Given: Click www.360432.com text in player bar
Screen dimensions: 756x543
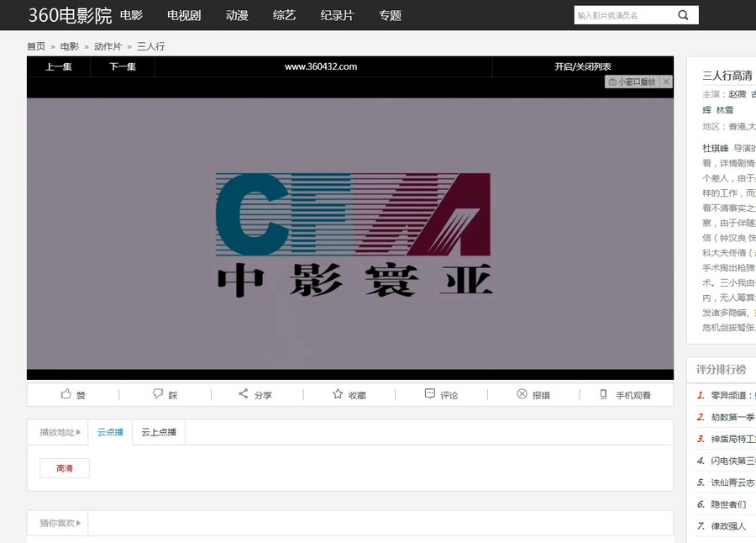Looking at the screenshot, I should (321, 66).
